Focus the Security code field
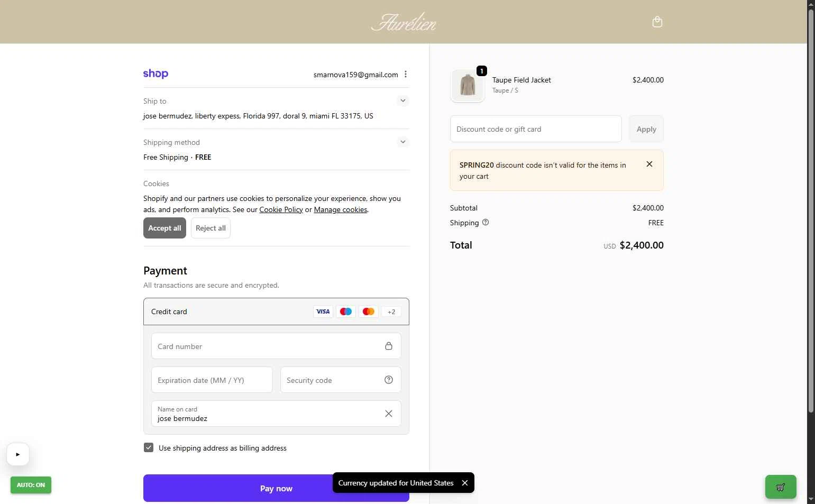Screen dimensions: 815x504 (341, 380)
